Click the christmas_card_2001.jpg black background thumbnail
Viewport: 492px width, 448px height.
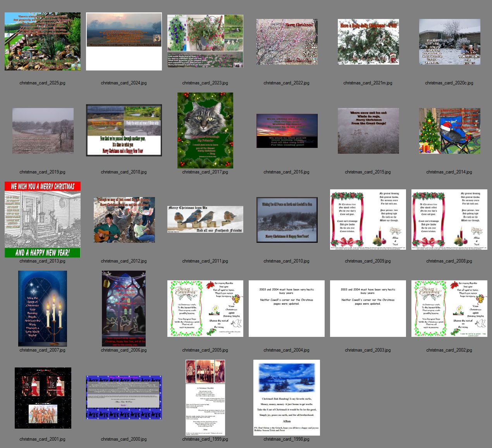[43, 398]
